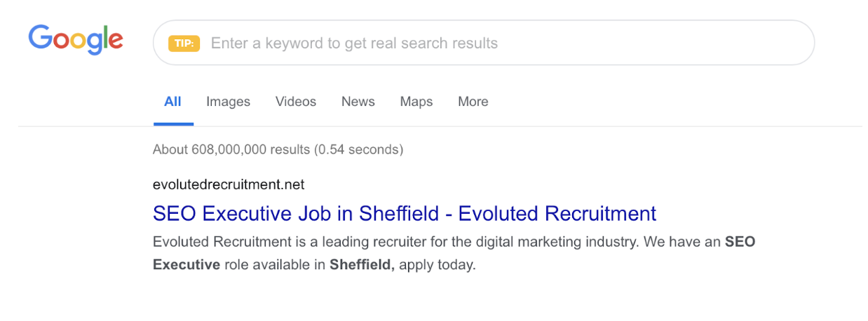
Task: Click the evolutedrecruitment.net result URL
Action: point(229,185)
